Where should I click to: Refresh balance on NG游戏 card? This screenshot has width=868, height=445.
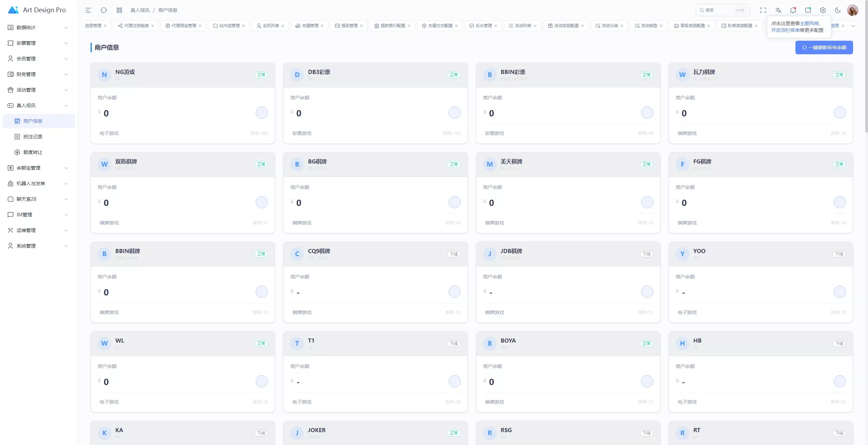click(261, 113)
